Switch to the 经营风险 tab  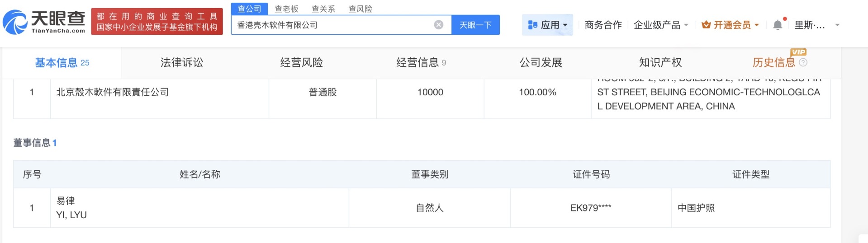tap(302, 63)
